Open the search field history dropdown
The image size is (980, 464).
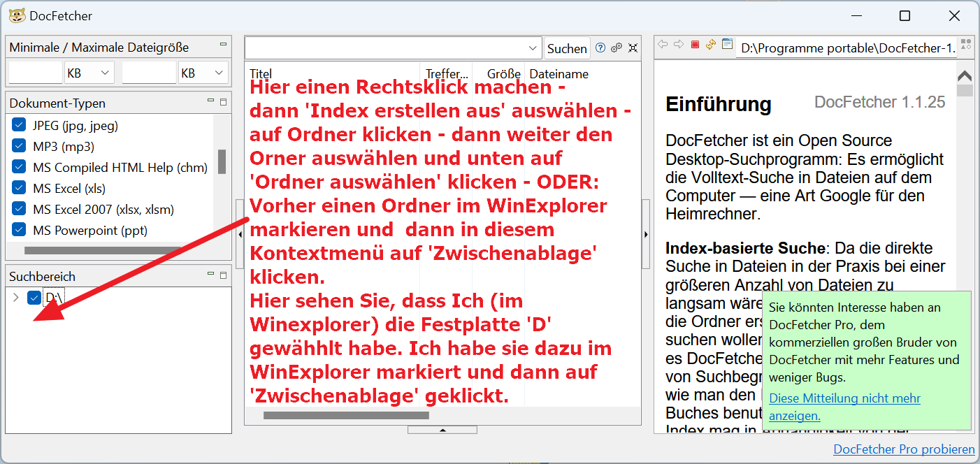531,48
